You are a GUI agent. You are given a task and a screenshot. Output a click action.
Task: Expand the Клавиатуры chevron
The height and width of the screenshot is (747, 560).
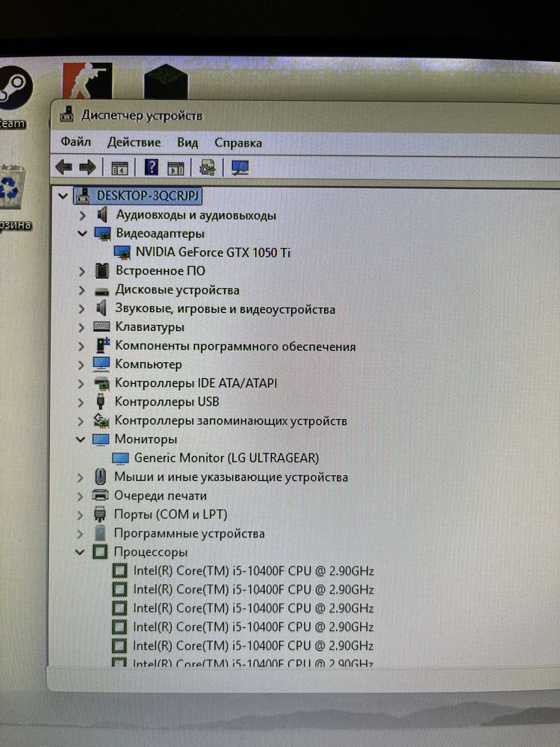[x=81, y=327]
